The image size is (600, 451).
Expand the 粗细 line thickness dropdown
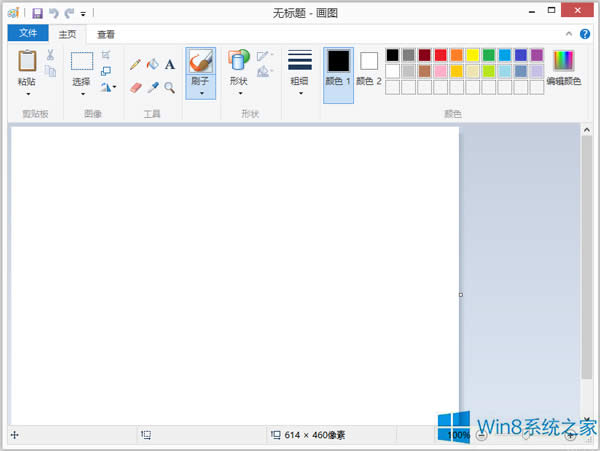tap(300, 93)
